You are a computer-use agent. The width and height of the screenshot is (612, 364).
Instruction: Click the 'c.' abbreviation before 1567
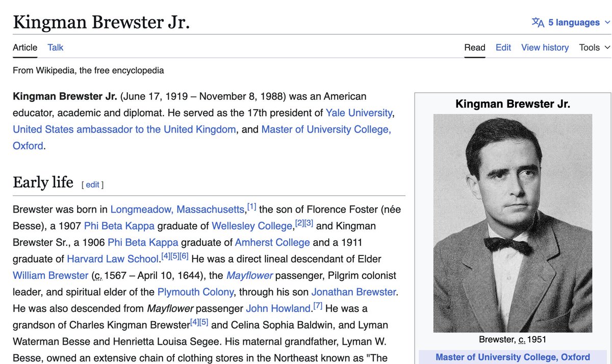click(97, 276)
